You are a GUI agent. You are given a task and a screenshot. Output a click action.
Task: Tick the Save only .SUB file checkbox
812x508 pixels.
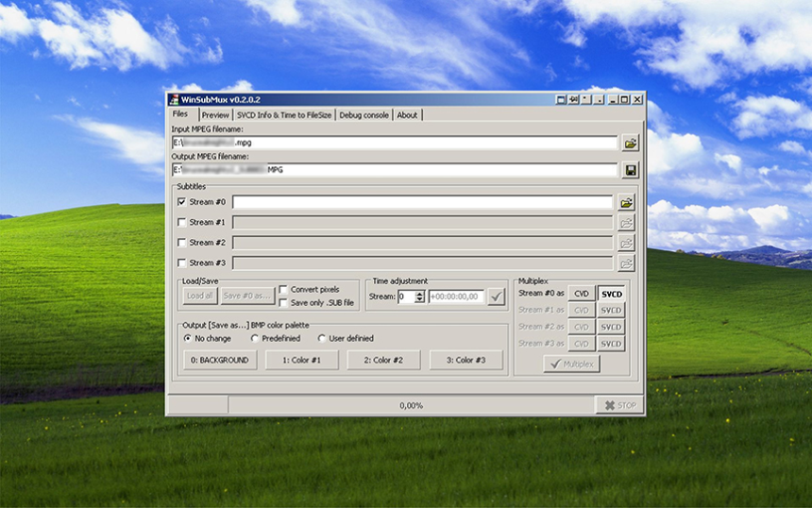283,302
